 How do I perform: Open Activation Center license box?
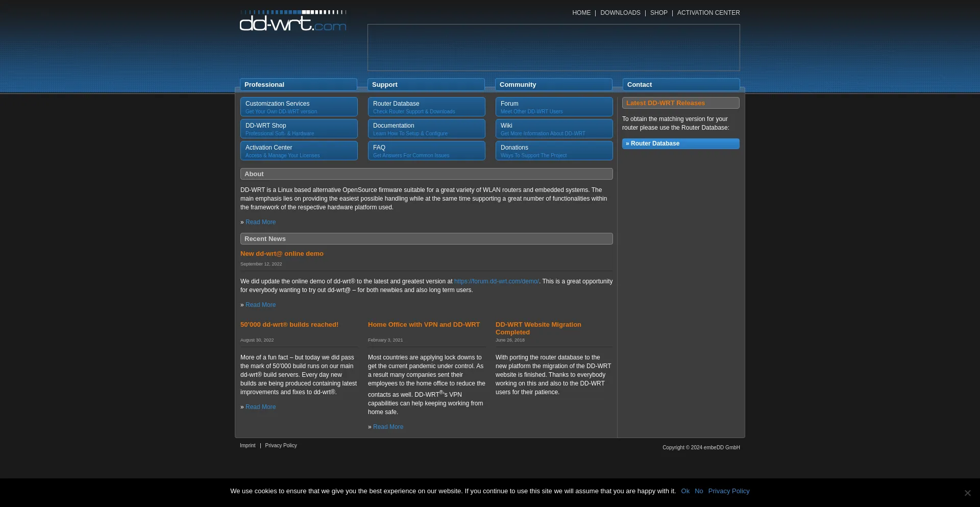point(299,151)
